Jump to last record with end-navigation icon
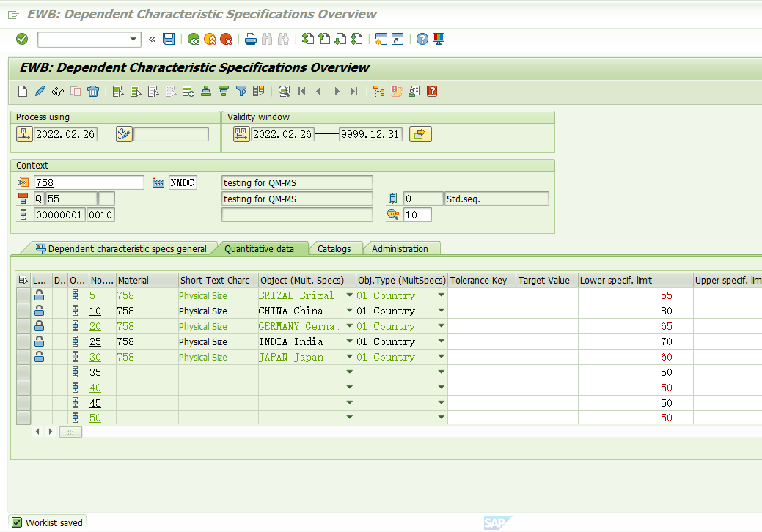 [354, 91]
